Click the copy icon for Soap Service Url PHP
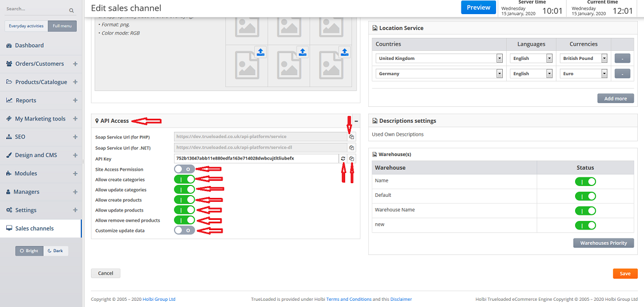This screenshot has width=644, height=307. [x=351, y=137]
